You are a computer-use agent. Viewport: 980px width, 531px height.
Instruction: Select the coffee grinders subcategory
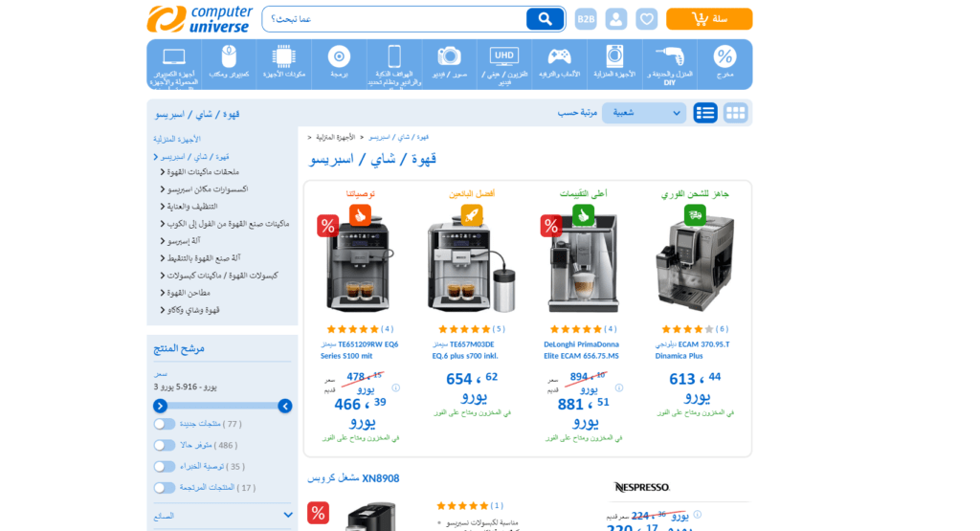(189, 293)
